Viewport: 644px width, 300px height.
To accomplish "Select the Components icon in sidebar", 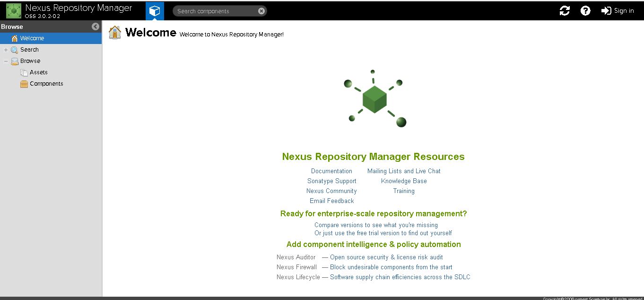I will (x=24, y=83).
